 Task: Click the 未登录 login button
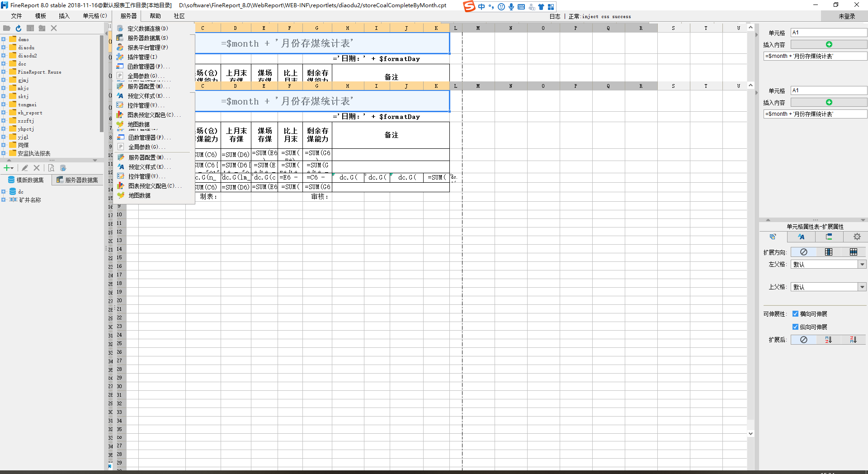tap(847, 16)
